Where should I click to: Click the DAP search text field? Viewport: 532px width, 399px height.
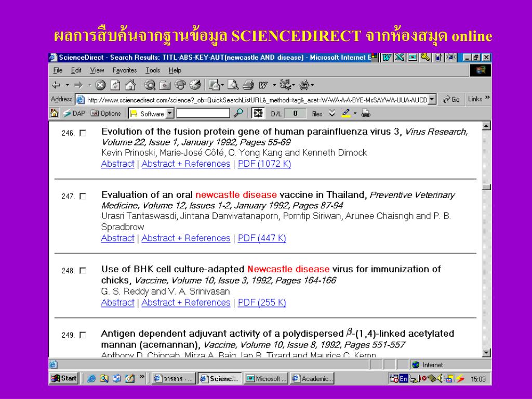coord(203,113)
